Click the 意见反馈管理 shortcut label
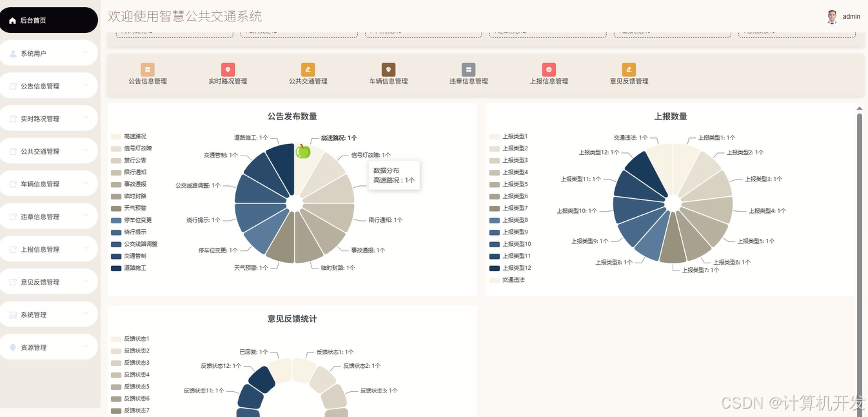The image size is (868, 417). tap(629, 81)
